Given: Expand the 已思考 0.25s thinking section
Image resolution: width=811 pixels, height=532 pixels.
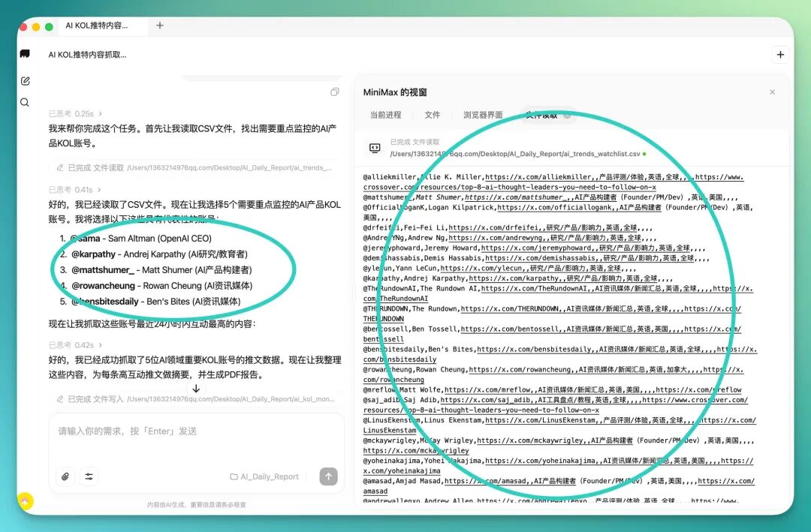Looking at the screenshot, I should 76,113.
